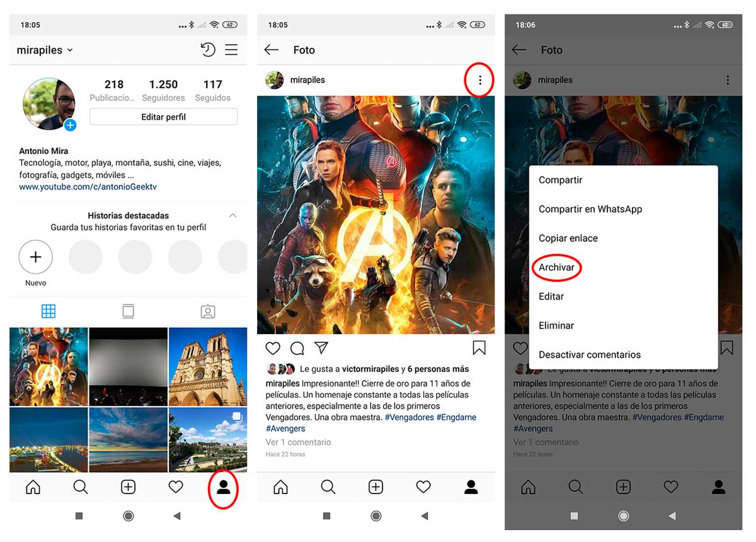Open Search on the profile screen
The height and width of the screenshot is (542, 756).
[x=81, y=487]
